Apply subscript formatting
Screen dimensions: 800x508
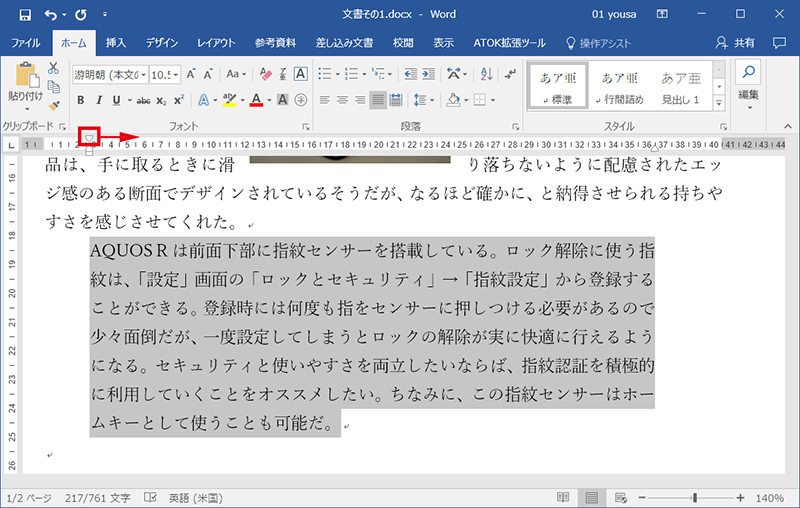(161, 100)
